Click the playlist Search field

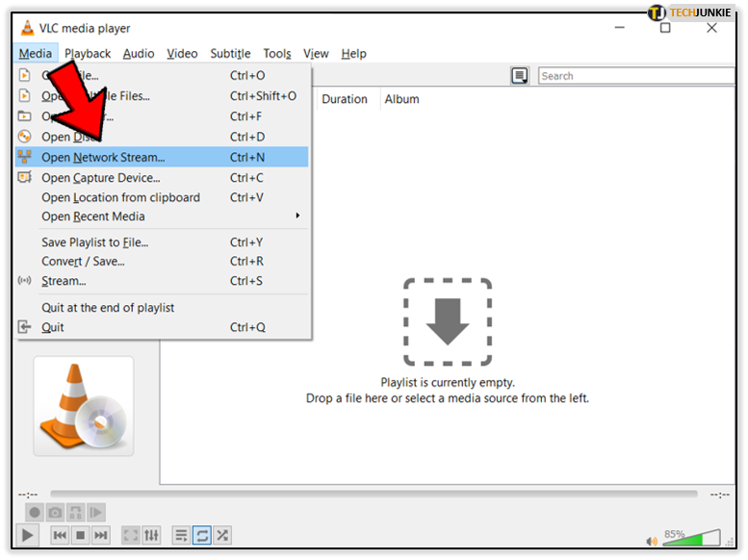click(x=636, y=76)
